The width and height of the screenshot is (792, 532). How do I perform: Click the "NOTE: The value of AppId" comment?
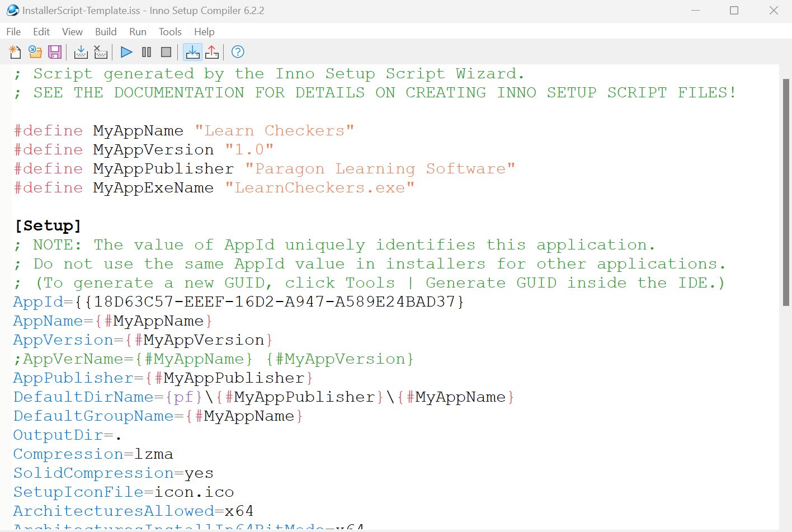point(334,245)
